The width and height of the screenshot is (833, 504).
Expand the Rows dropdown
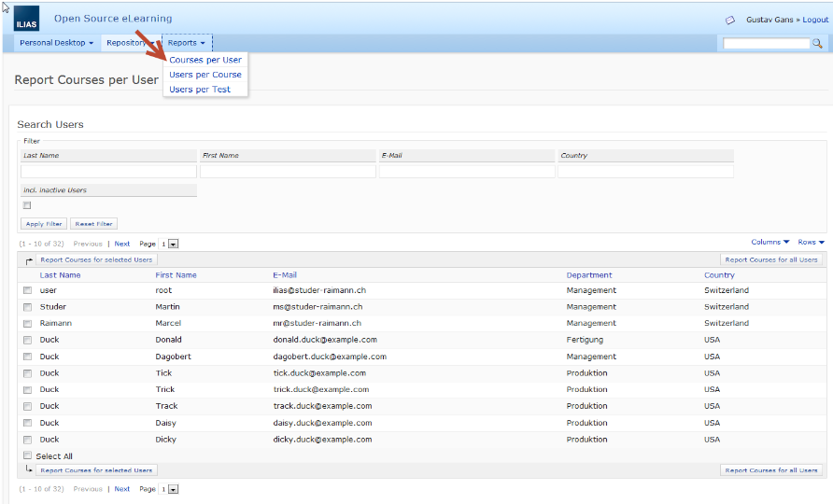(x=811, y=243)
